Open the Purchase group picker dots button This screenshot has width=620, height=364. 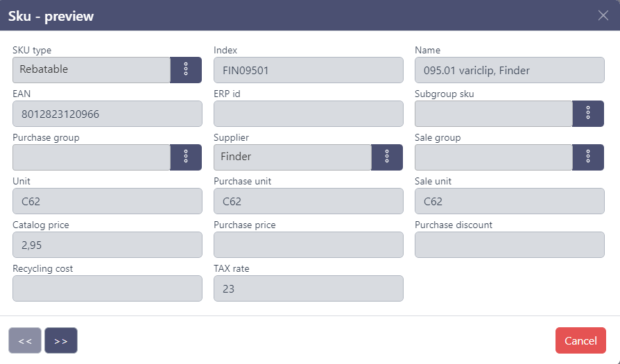[186, 157]
